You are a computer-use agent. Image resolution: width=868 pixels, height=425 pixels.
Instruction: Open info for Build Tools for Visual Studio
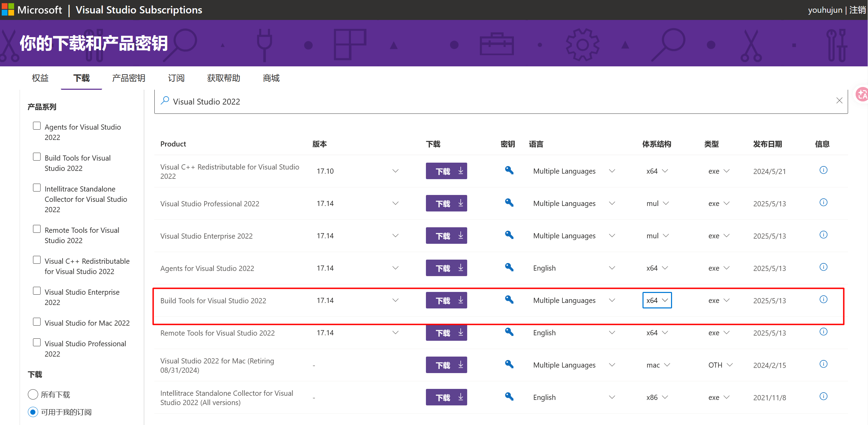tap(823, 299)
